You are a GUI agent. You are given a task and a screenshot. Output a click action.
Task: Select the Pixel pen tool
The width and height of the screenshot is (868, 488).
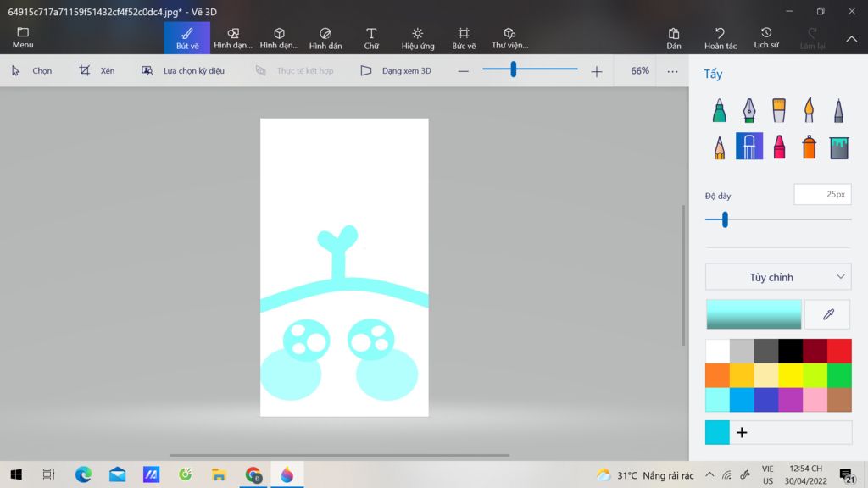[838, 110]
